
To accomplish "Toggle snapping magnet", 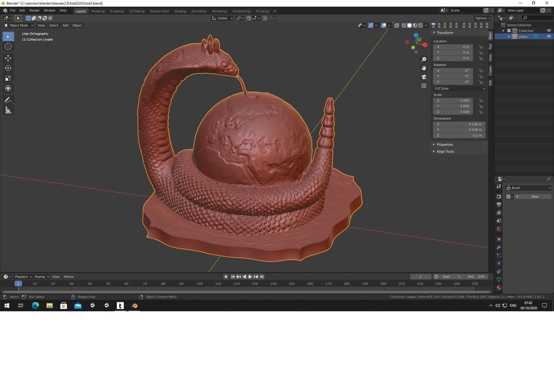I will tap(248, 18).
